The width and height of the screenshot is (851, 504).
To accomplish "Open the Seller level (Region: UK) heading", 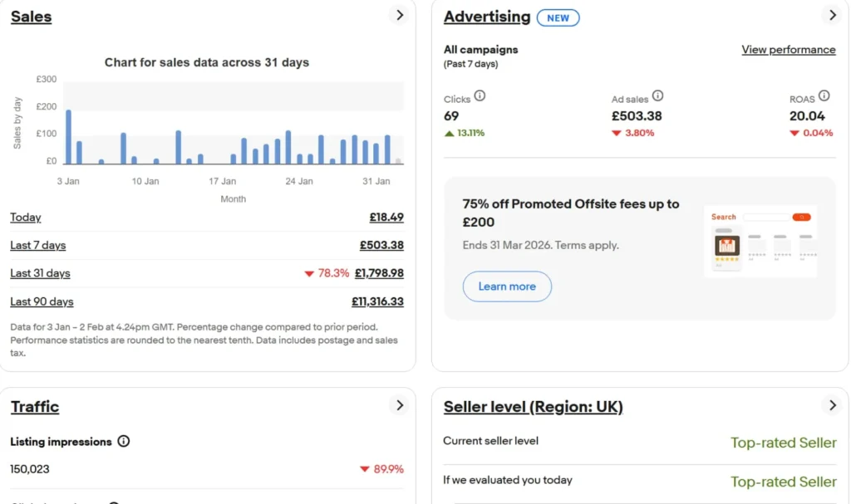I will 533,407.
